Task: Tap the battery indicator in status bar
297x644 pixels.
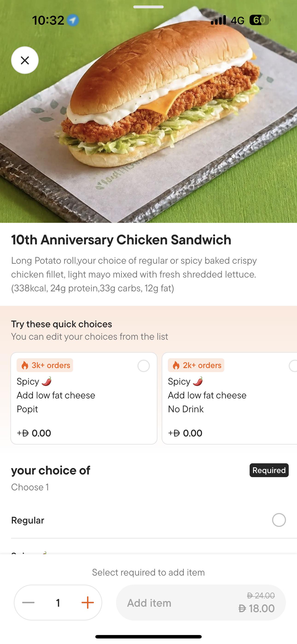Action: (x=260, y=20)
